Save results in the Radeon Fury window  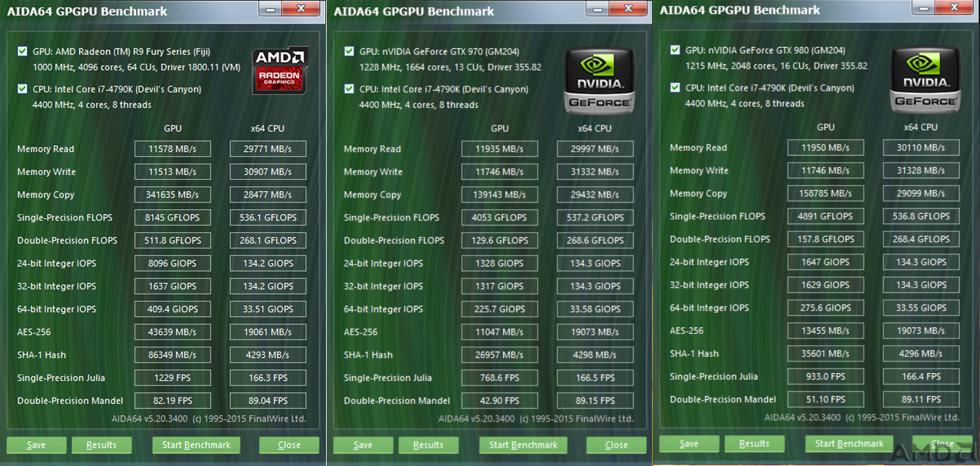(x=36, y=445)
